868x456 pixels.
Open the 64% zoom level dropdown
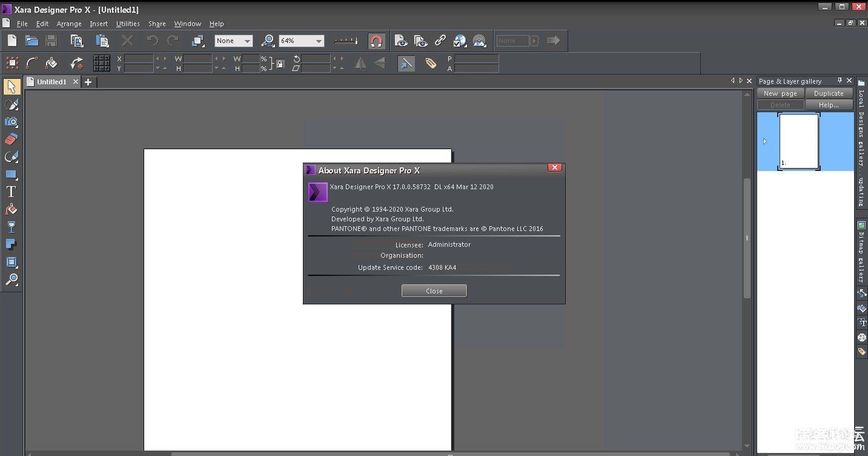click(302, 41)
